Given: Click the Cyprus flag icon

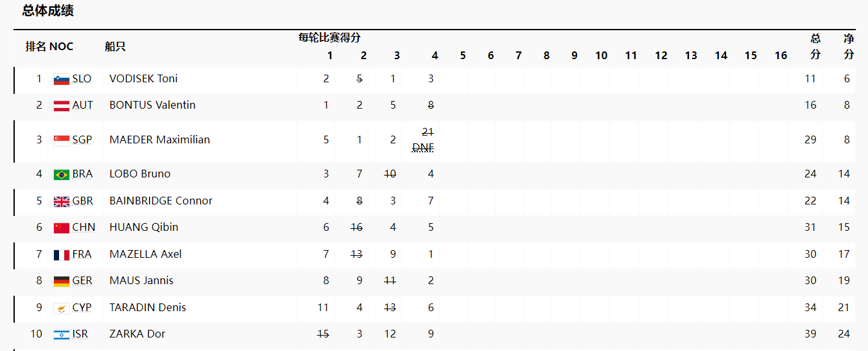Looking at the screenshot, I should [x=61, y=309].
